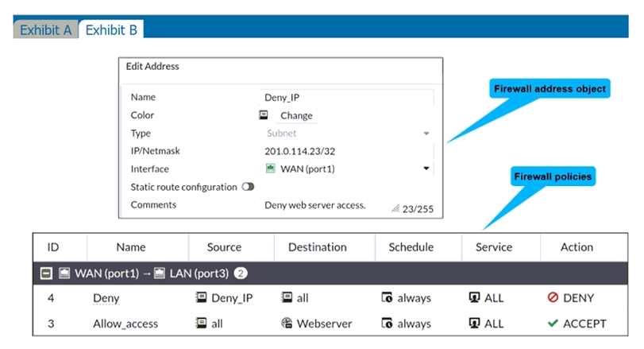
Task: Click the Change color button
Action: pyautogui.click(x=296, y=115)
